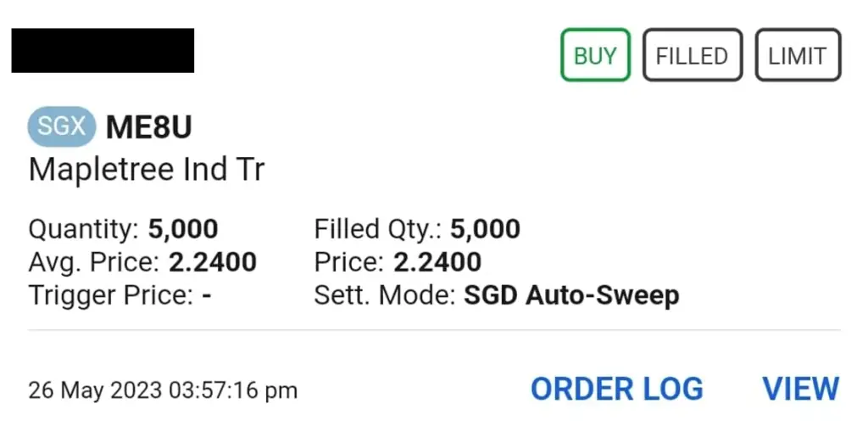Click the Filled Qty. 5,000 value
The image size is (868, 426).
485,229
